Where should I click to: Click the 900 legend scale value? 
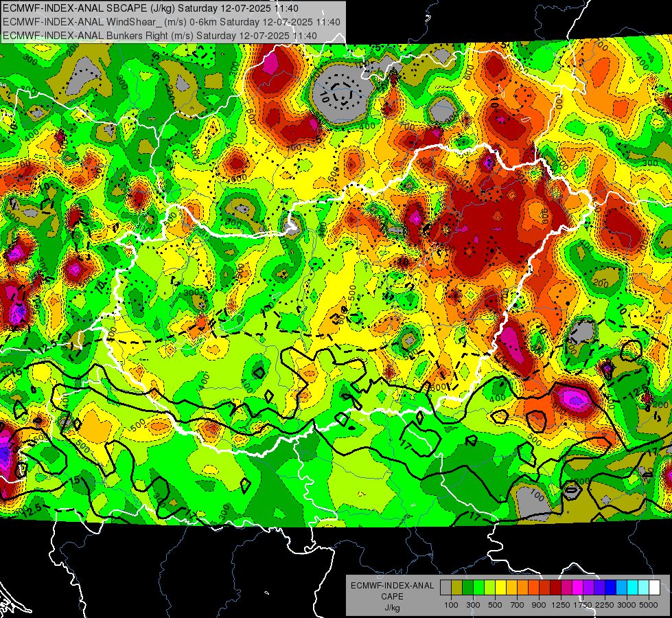(x=539, y=605)
